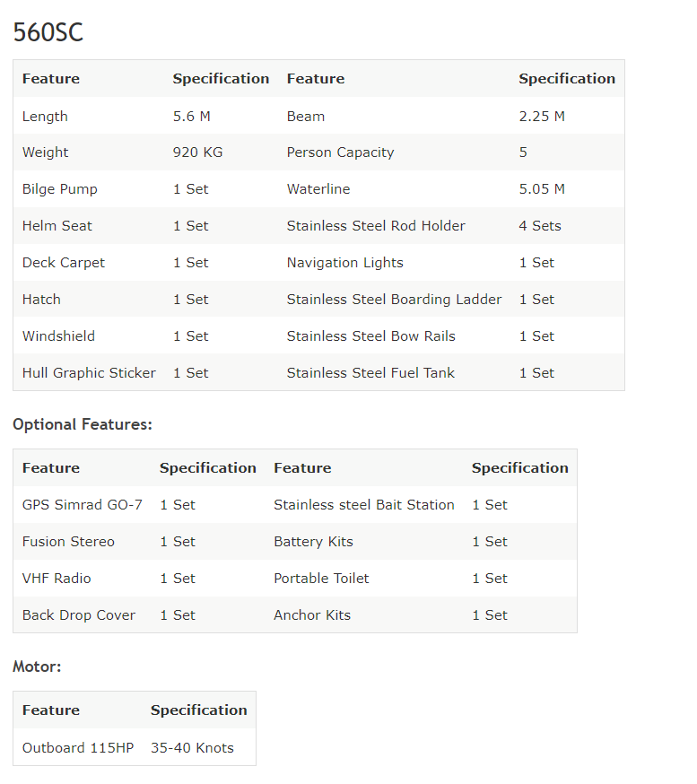Click the 4 Sets specification value
Viewport: 697px width, 784px height.
(x=539, y=226)
